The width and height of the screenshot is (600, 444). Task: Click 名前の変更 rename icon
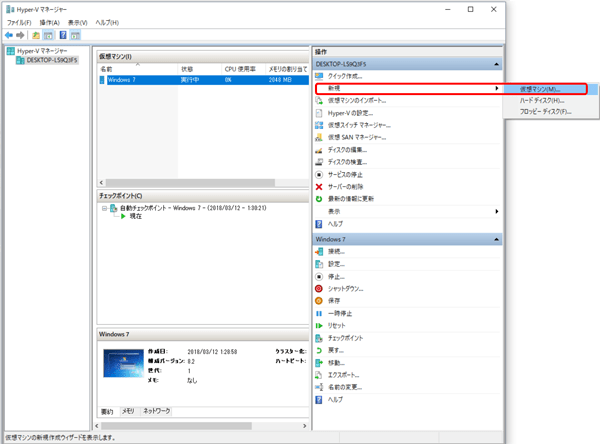pyautogui.click(x=319, y=387)
